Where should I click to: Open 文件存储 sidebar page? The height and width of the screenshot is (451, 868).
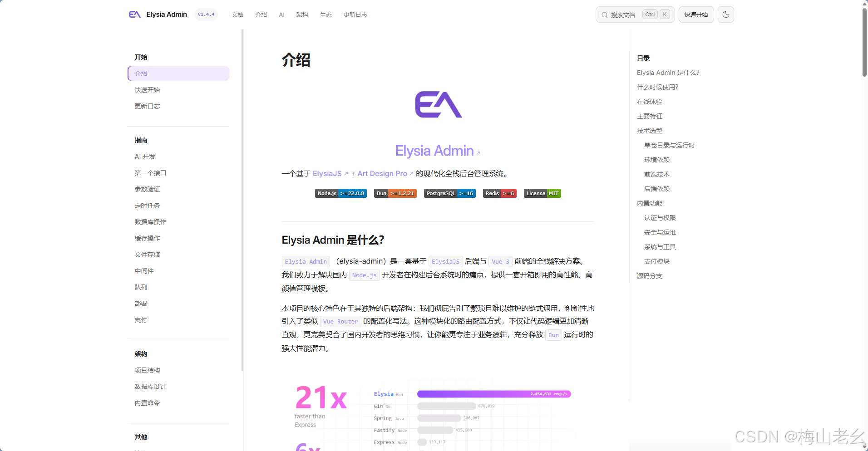click(x=147, y=255)
